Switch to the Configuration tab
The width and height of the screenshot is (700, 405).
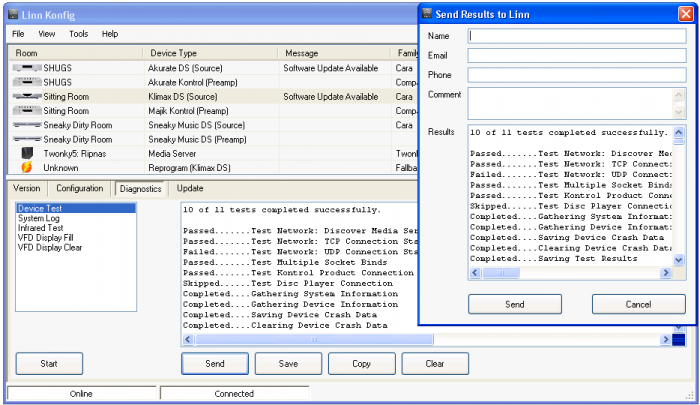pyautogui.click(x=79, y=188)
